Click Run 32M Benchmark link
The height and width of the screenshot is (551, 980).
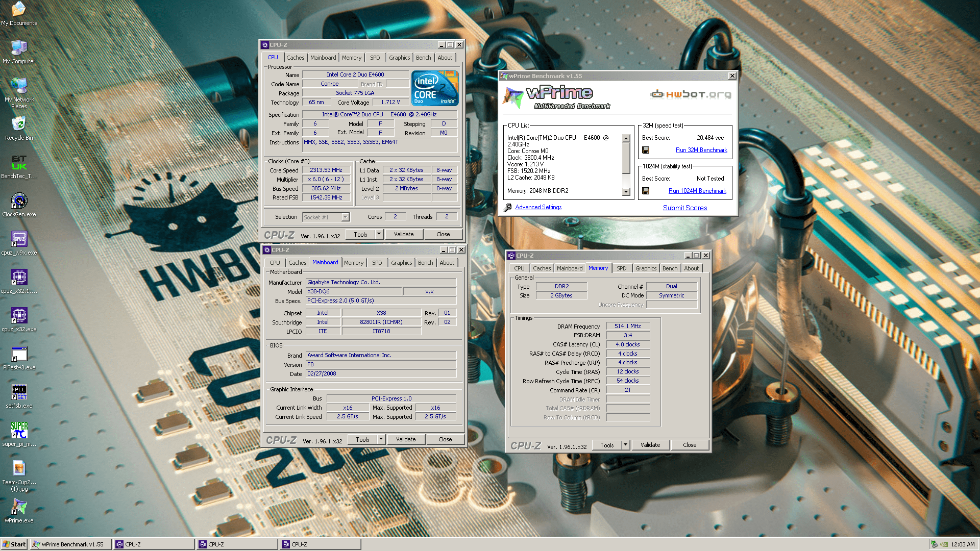click(701, 150)
